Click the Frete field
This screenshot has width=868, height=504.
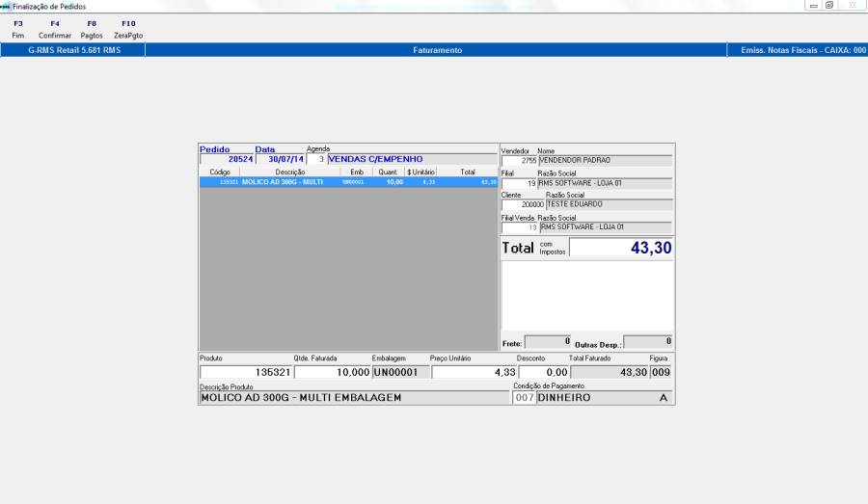(548, 342)
